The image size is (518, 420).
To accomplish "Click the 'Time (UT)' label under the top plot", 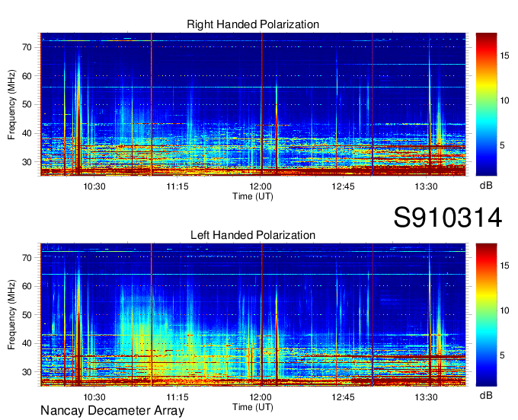I will click(x=253, y=196).
